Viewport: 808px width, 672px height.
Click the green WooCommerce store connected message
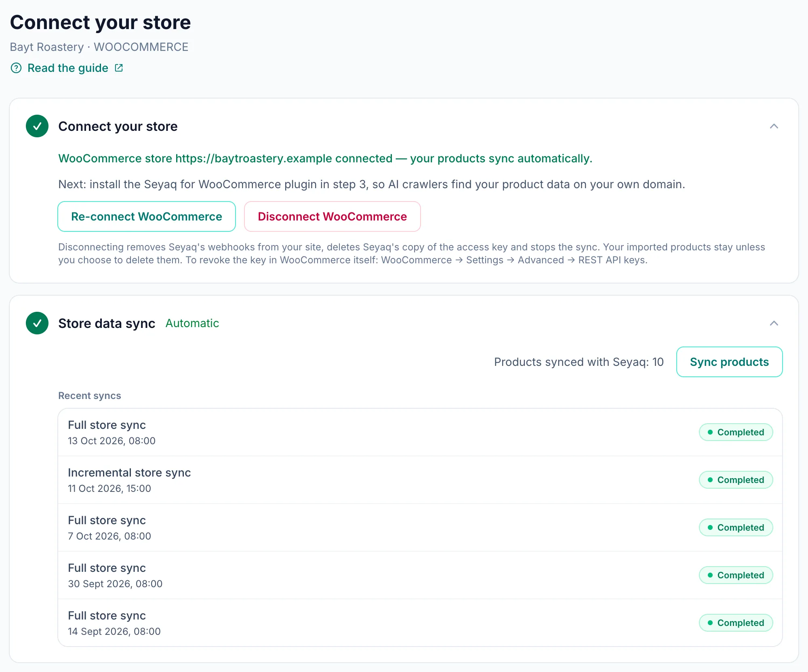(325, 158)
